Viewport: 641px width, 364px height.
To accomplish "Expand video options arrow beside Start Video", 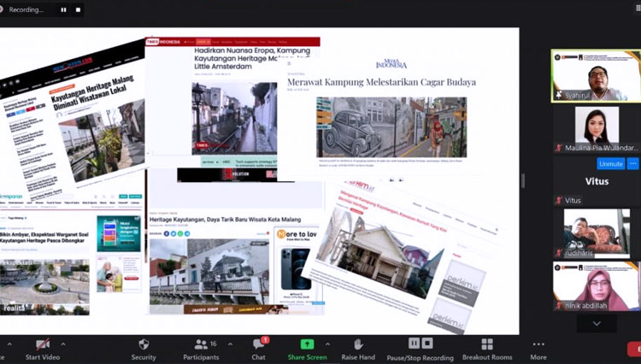I will 63,344.
